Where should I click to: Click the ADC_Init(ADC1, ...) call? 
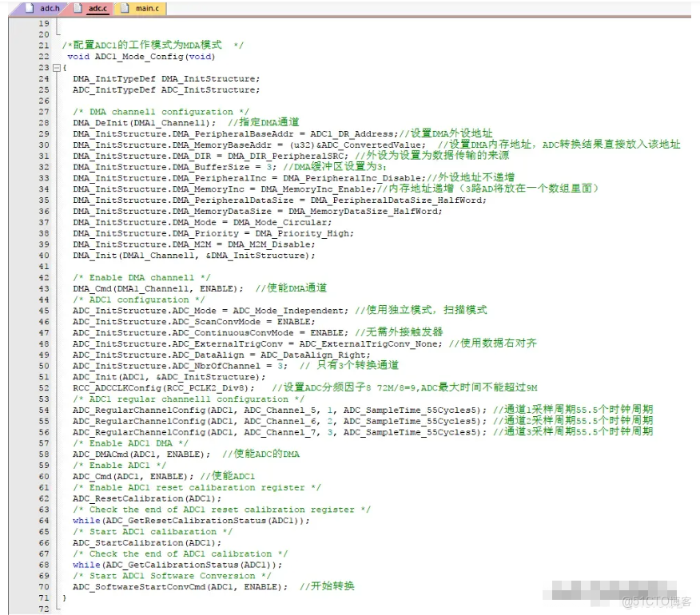coord(169,377)
